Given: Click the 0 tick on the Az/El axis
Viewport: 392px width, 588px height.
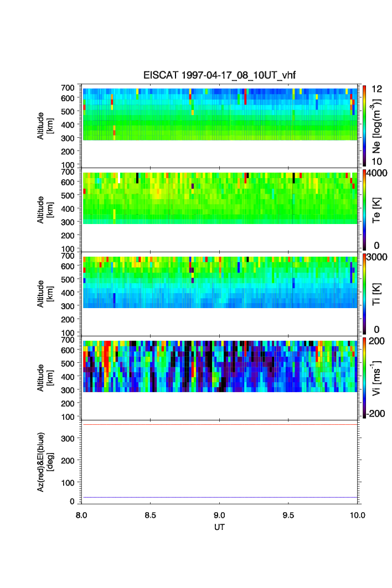Looking at the screenshot, I should [x=72, y=501].
